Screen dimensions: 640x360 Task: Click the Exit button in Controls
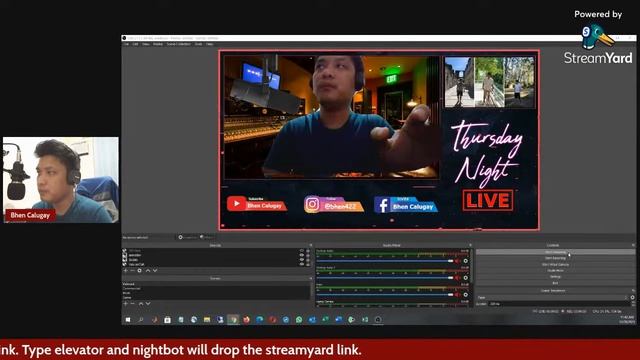pyautogui.click(x=556, y=283)
